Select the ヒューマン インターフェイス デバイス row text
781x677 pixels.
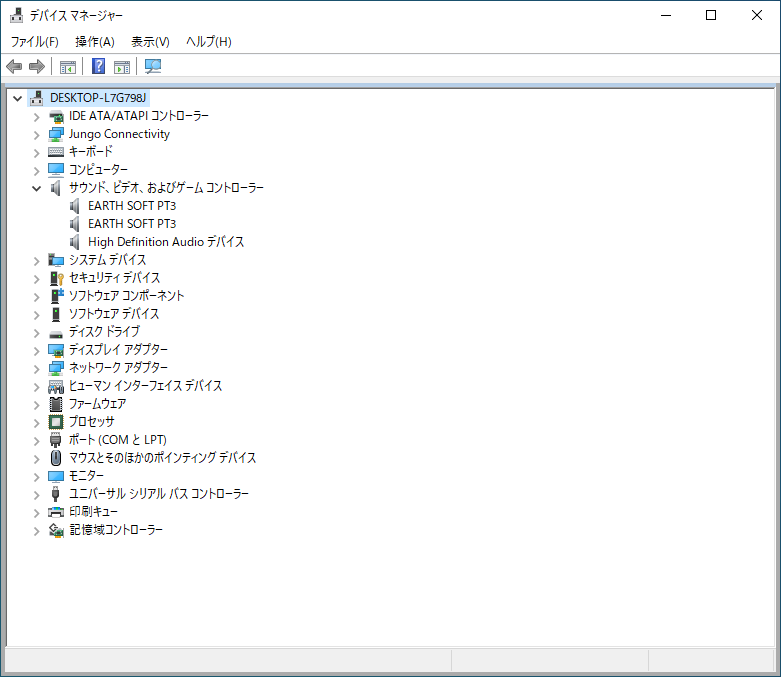tap(145, 386)
